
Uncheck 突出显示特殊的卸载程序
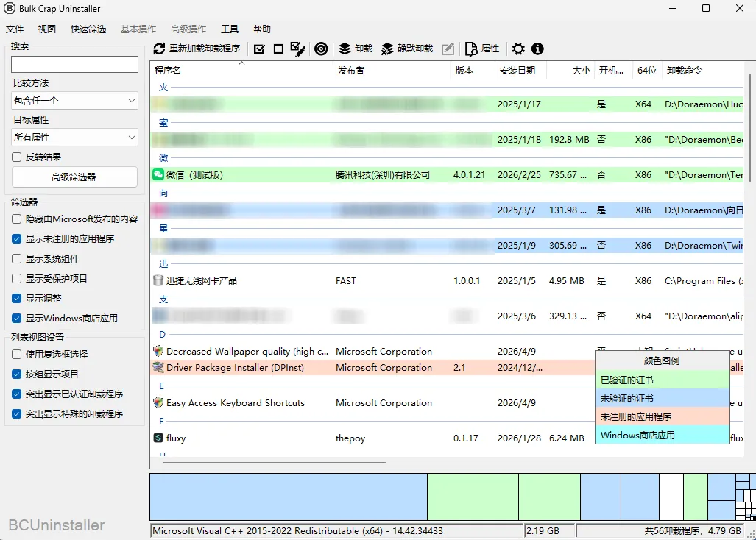click(16, 413)
